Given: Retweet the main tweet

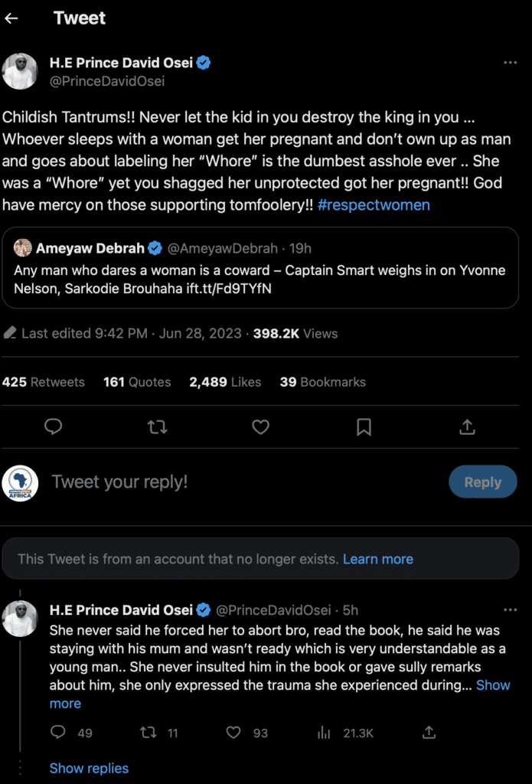Looking at the screenshot, I should tap(157, 426).
